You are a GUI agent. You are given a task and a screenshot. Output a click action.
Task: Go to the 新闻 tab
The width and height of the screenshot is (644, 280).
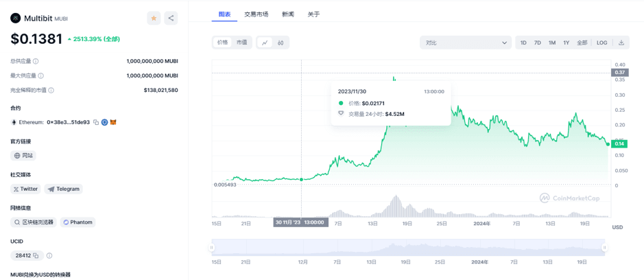point(288,14)
